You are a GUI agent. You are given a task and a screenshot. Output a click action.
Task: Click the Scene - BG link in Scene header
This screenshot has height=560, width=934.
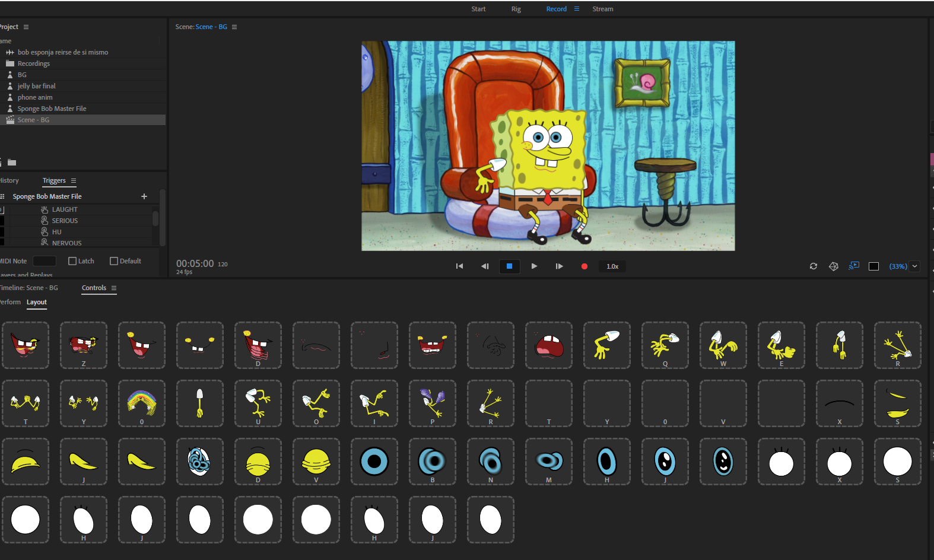(x=211, y=27)
